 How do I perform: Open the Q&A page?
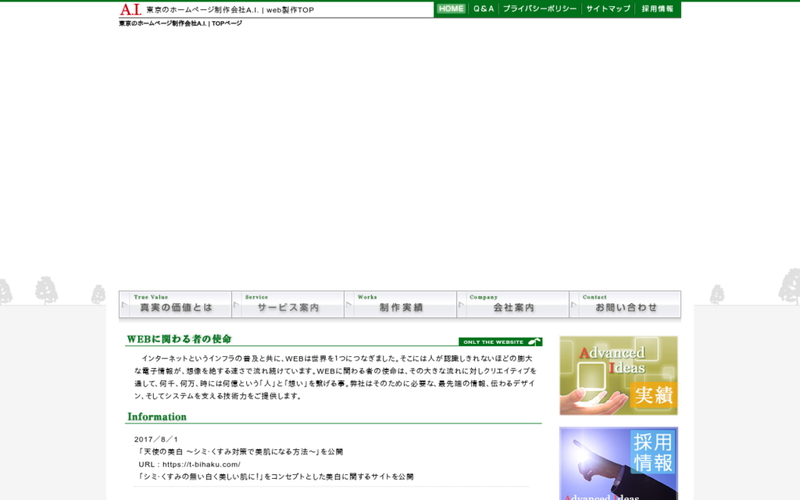click(484, 9)
